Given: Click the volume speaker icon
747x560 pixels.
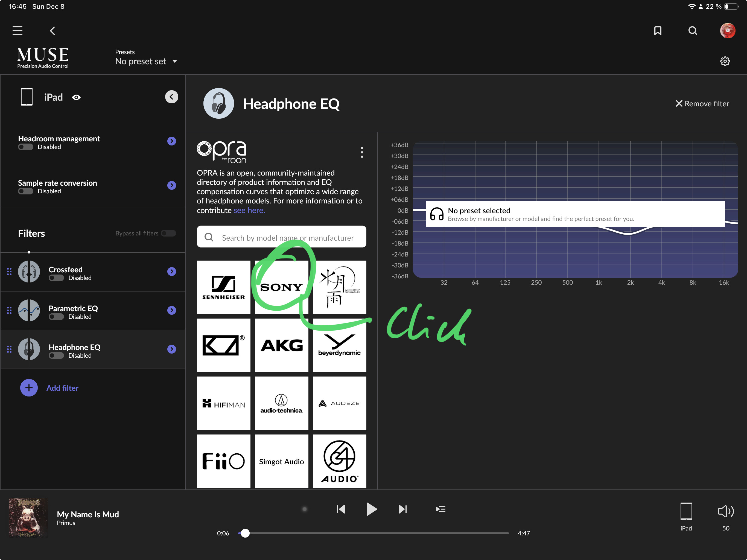Looking at the screenshot, I should click(x=726, y=511).
